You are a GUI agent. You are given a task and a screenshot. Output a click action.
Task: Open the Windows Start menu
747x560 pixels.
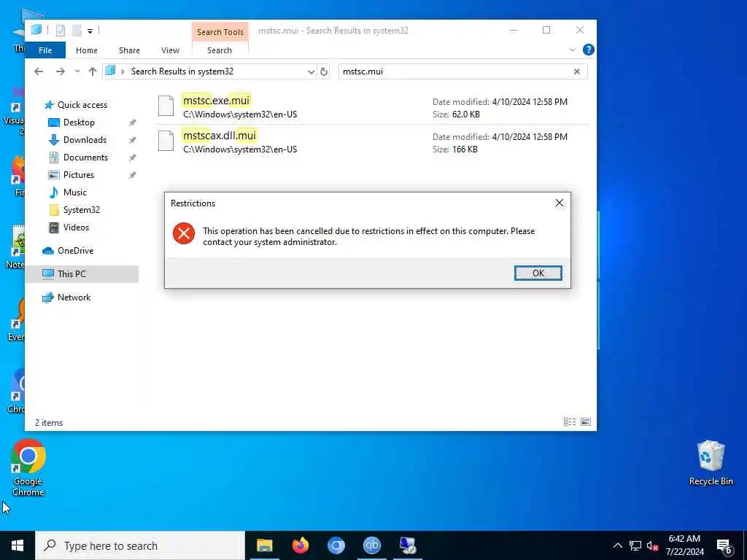pyautogui.click(x=18, y=545)
